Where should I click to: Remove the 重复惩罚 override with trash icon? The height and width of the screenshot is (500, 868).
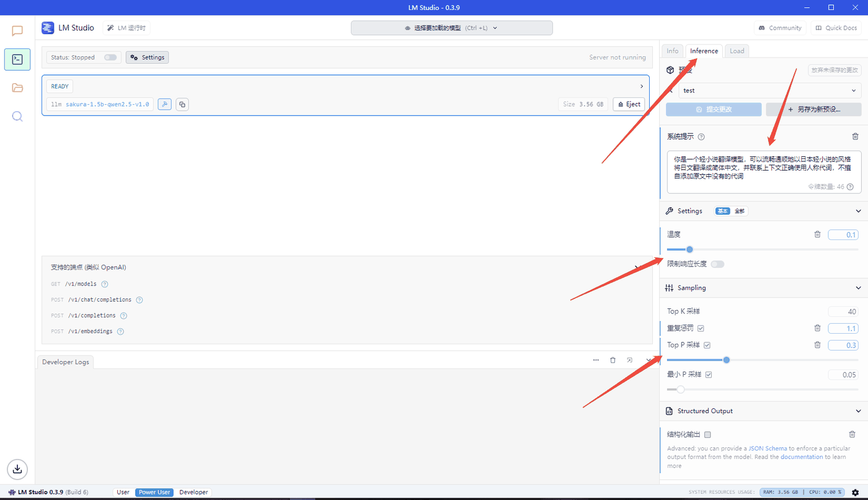(817, 328)
